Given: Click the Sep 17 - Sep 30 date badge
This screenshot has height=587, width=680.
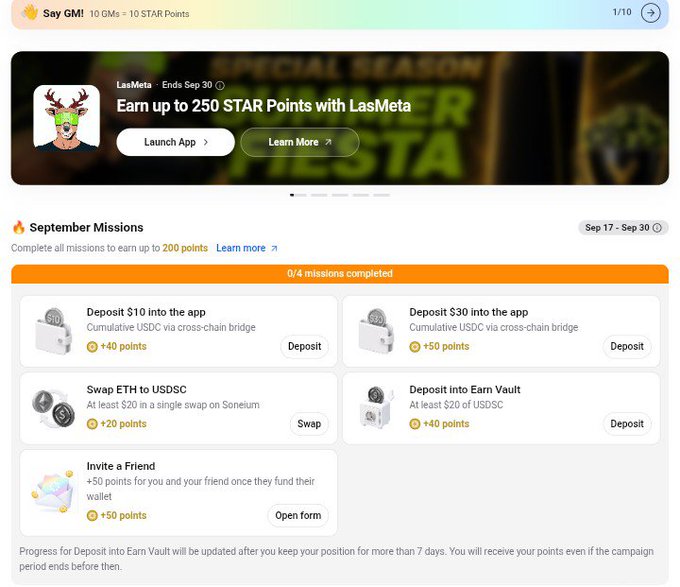Looking at the screenshot, I should point(623,228).
